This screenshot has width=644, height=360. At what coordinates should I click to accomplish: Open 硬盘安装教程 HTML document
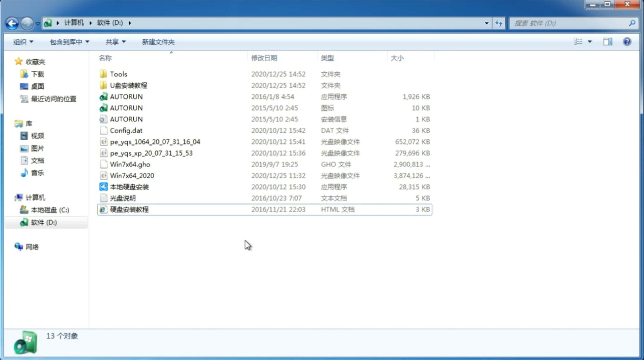click(129, 209)
